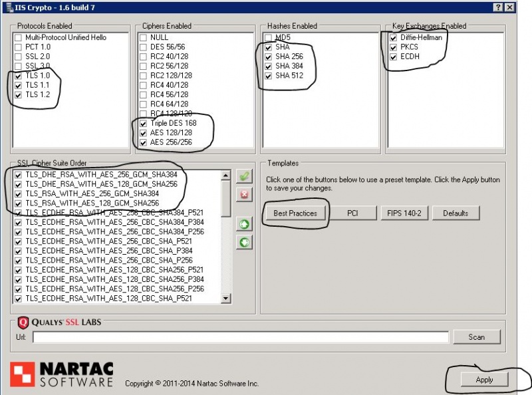Select the PCI template button

pyautogui.click(x=352, y=213)
